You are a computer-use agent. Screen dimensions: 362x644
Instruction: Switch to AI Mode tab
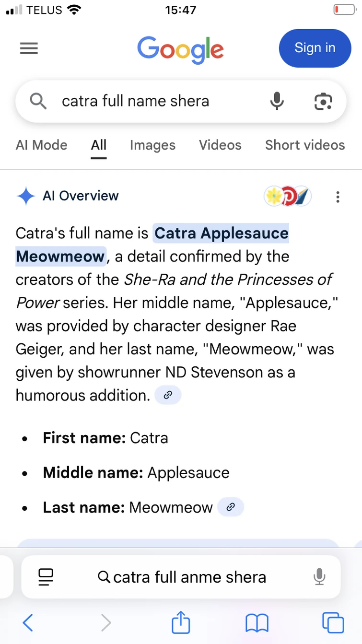click(42, 145)
